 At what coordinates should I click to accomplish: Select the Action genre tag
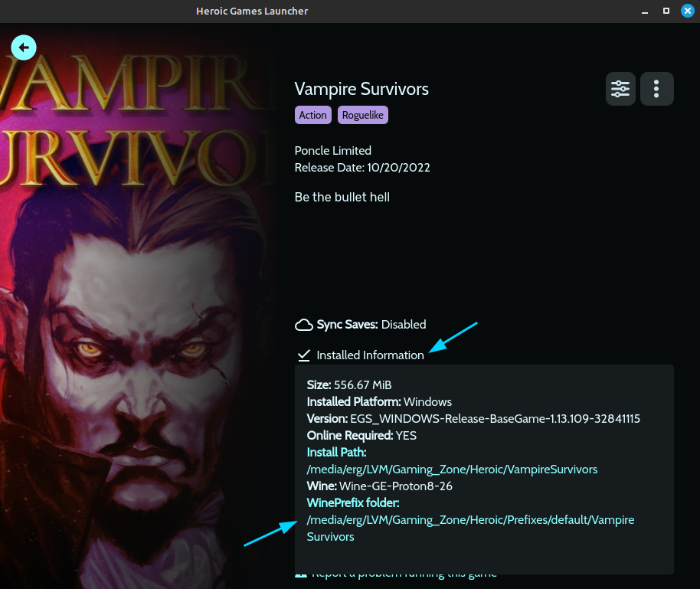coord(313,115)
